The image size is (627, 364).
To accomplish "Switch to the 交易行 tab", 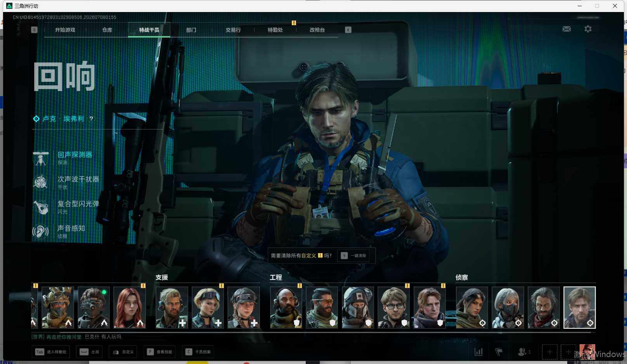I will [x=233, y=30].
